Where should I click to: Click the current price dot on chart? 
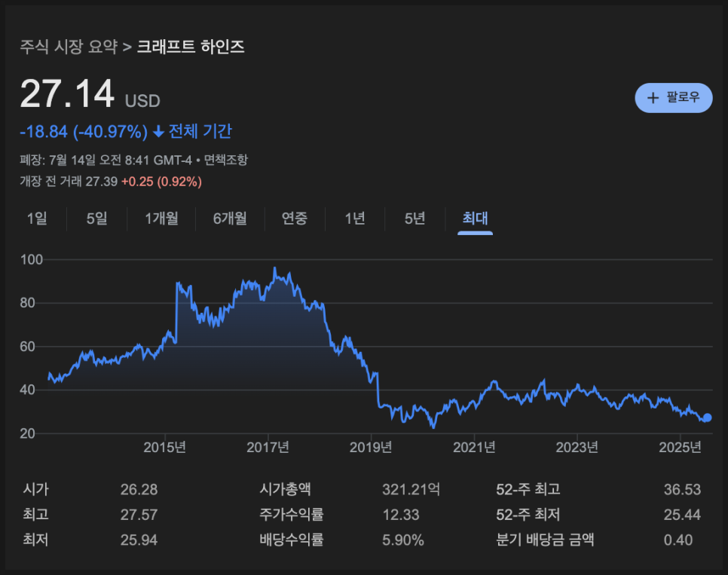coord(707,417)
